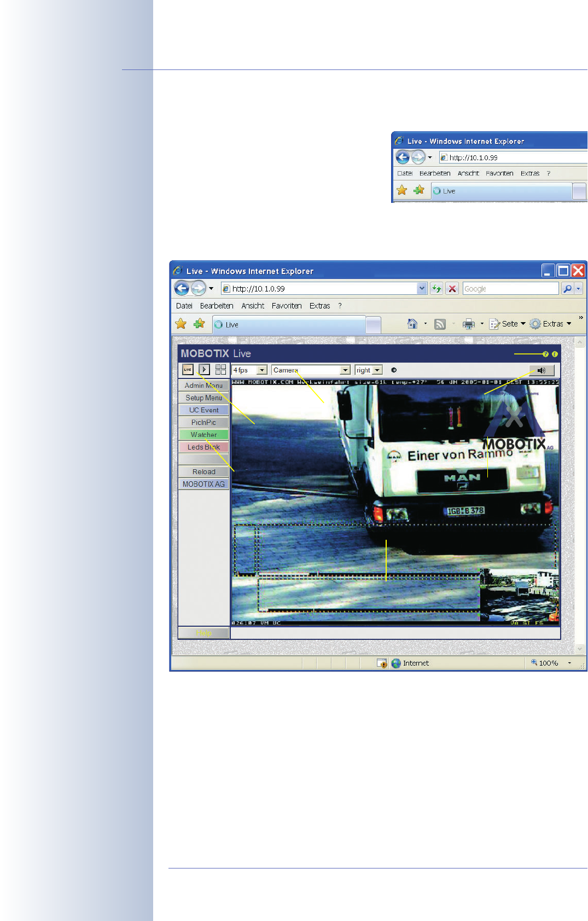
Task: Click the popup blocker status bar icon
Action: click(382, 663)
